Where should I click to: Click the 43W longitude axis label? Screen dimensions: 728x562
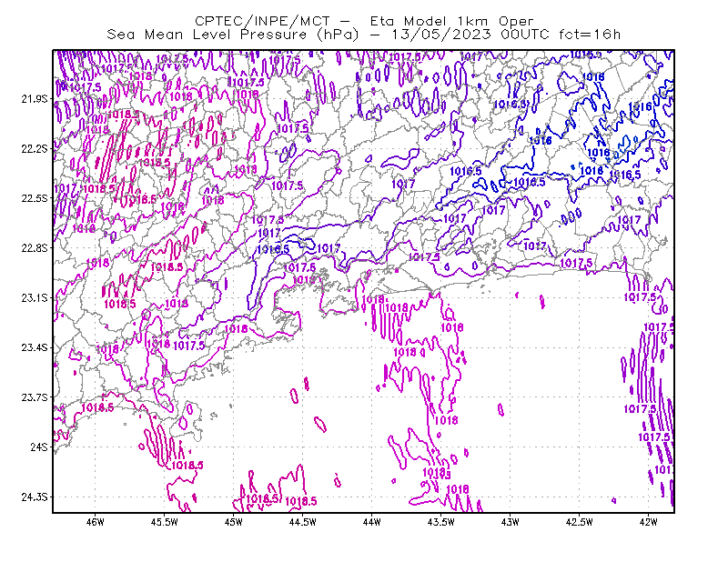(511, 522)
